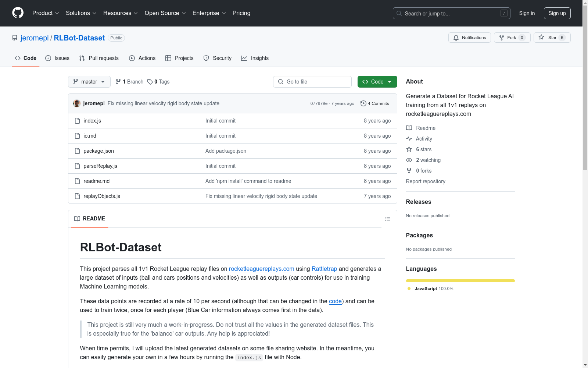Click the 'code' link in README paragraph
Viewport: 588px width, 368px height.
click(x=336, y=301)
